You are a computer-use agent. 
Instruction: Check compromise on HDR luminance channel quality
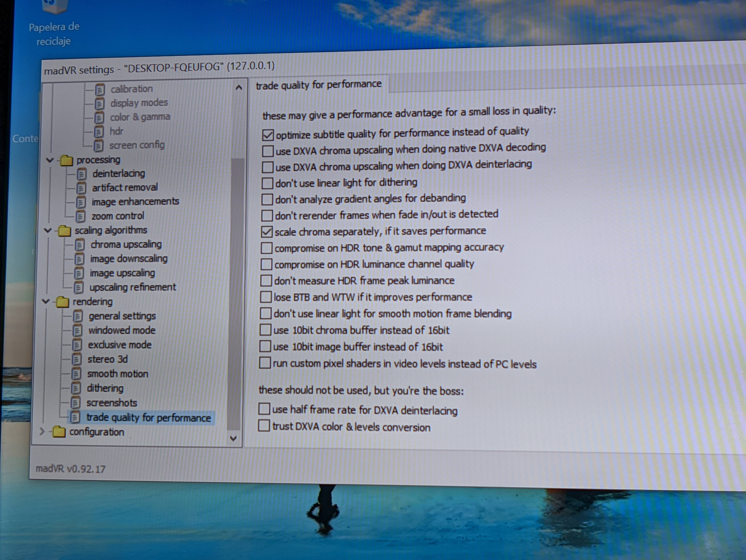click(x=266, y=265)
